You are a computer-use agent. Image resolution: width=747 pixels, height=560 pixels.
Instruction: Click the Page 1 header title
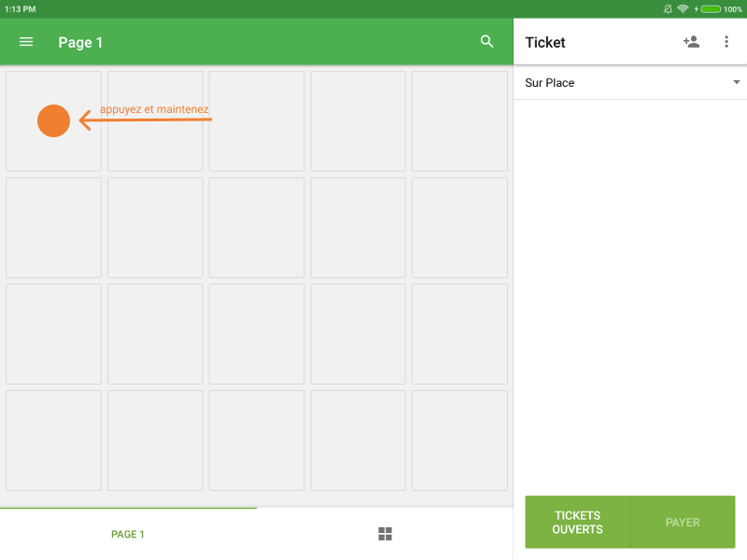[x=80, y=42]
